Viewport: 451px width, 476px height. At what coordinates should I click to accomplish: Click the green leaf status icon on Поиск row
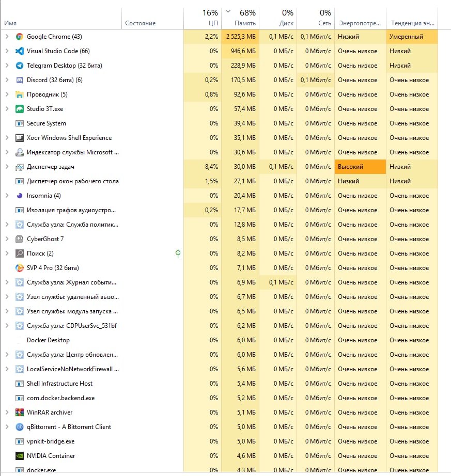(x=178, y=253)
